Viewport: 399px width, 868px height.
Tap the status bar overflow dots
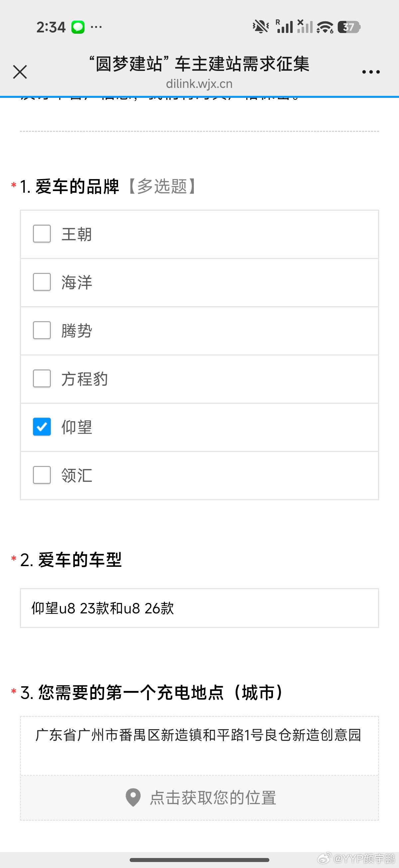[x=96, y=27]
